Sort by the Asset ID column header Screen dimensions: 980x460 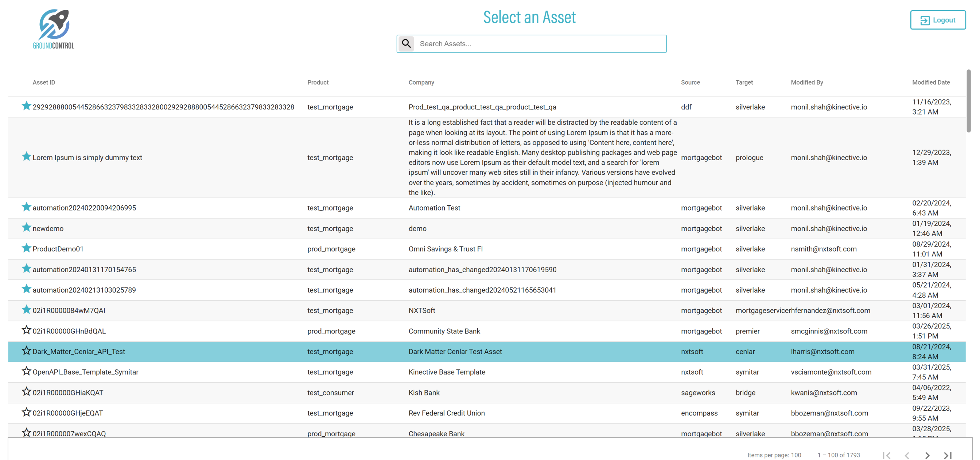(x=44, y=82)
